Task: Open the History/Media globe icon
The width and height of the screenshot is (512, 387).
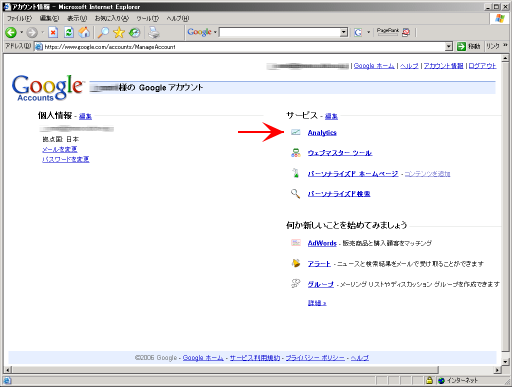Action: (x=135, y=32)
